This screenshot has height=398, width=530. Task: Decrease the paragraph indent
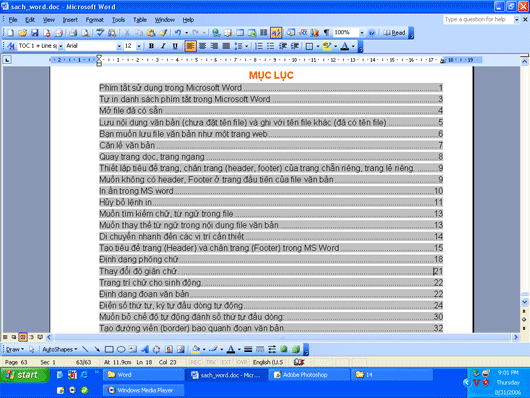283,46
